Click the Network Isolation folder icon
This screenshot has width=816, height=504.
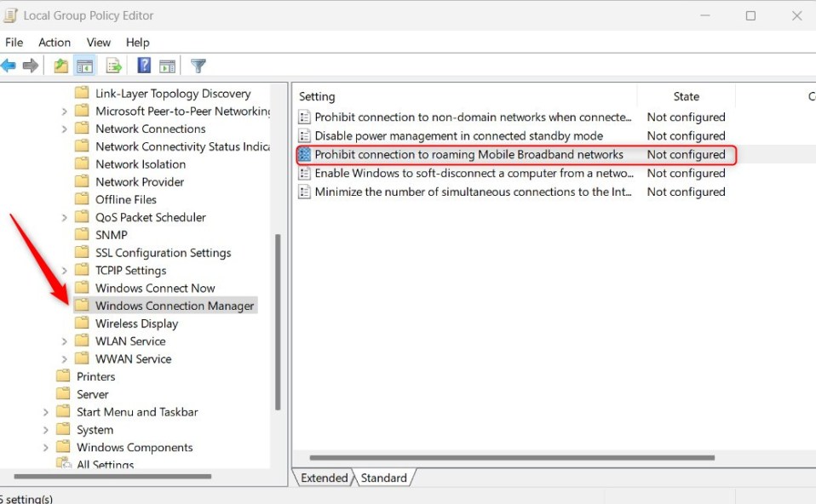click(x=82, y=163)
